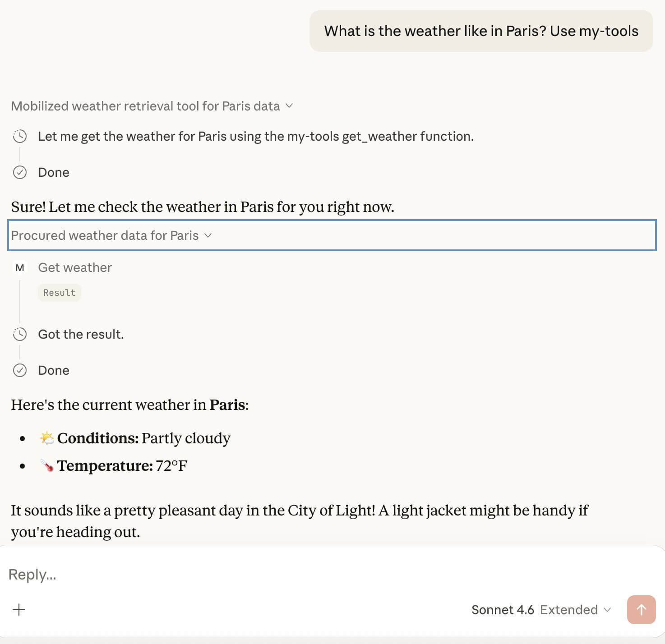665x644 pixels.
Task: Click the 'Let me get the weather' step text
Action: 255,136
